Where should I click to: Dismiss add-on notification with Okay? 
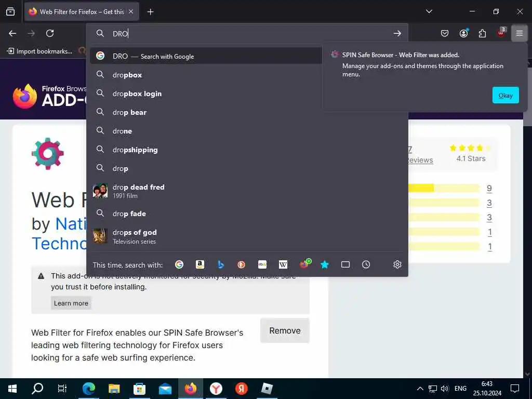pyautogui.click(x=506, y=96)
